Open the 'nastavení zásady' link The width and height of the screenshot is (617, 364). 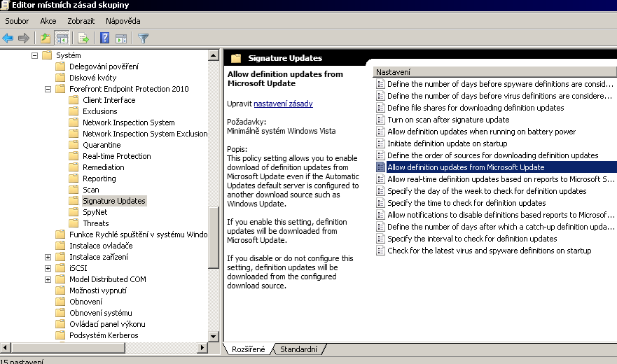point(283,104)
